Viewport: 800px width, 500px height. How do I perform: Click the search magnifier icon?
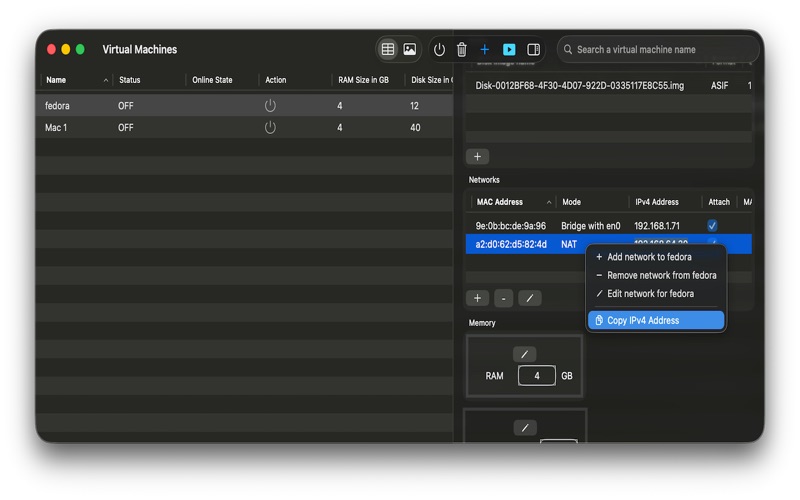[x=568, y=49]
